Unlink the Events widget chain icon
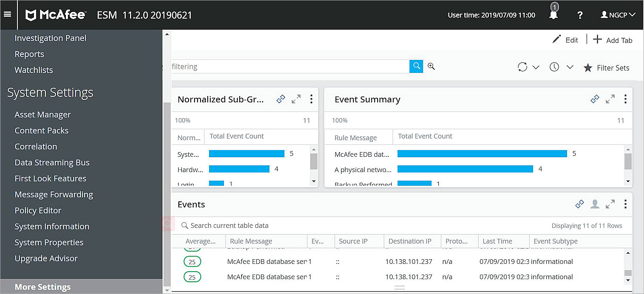 579,204
